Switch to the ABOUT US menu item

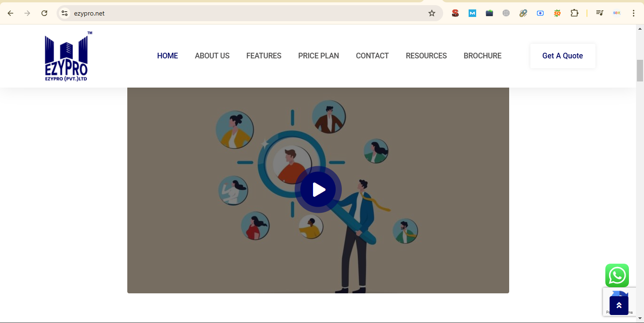coord(212,56)
